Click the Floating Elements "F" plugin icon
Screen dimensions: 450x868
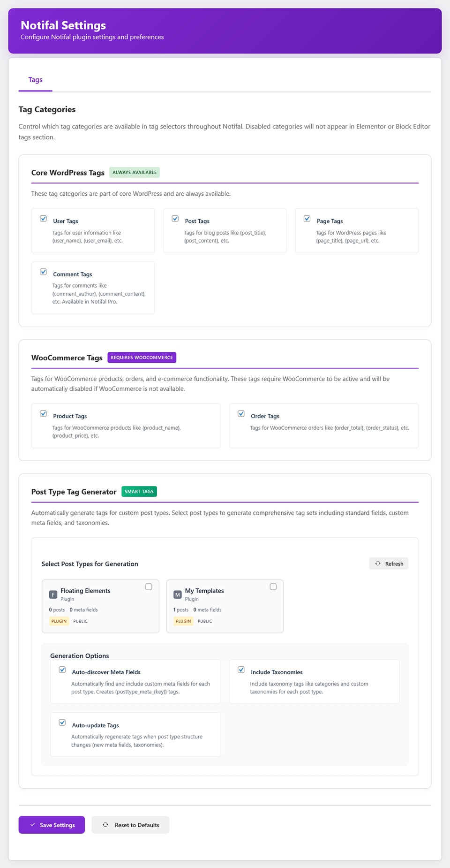pyautogui.click(x=53, y=594)
